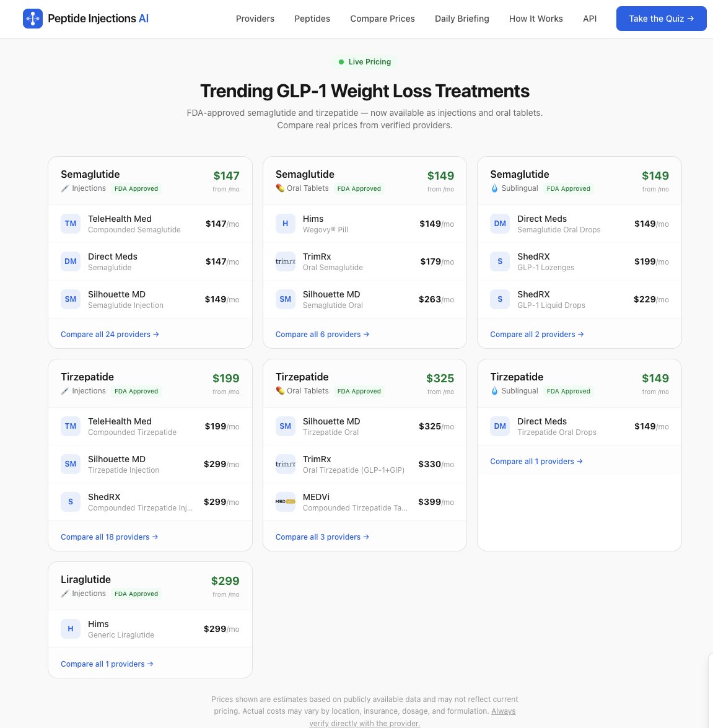Click trimrx logo for Oral Semaglutide
713x728 pixels.
(x=286, y=261)
